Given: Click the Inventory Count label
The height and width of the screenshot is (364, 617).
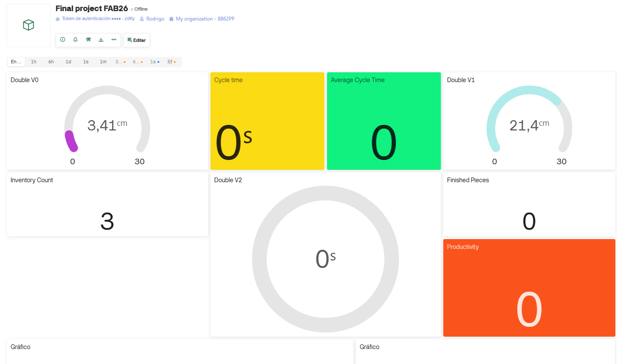Looking at the screenshot, I should click(32, 180).
